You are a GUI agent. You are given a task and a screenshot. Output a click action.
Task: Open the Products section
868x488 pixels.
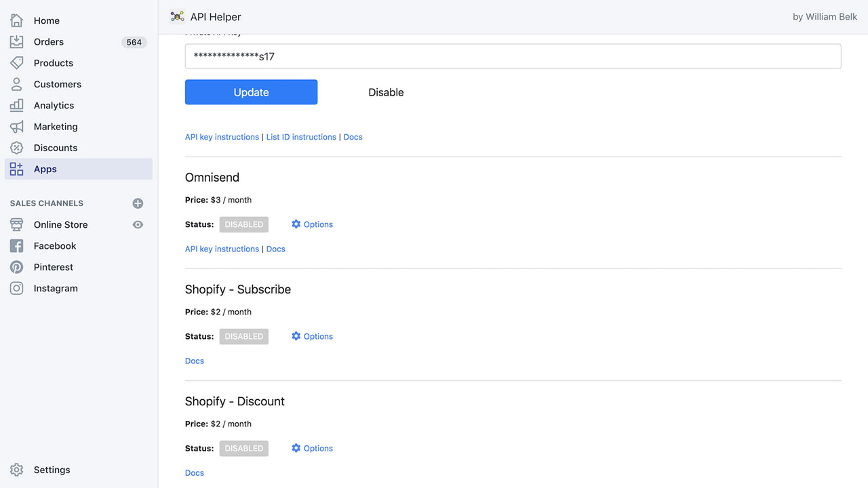tap(53, 62)
